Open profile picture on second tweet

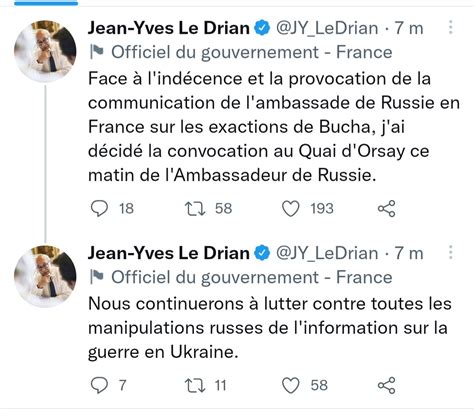coord(45,276)
